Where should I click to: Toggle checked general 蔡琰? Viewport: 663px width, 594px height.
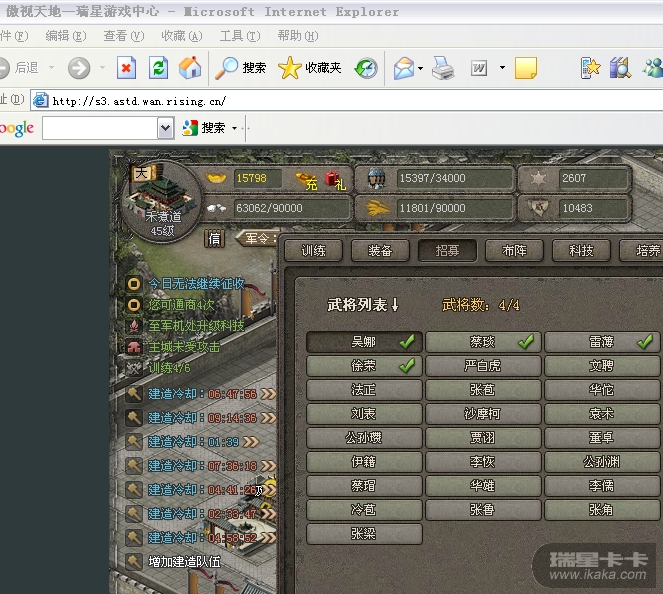[x=483, y=342]
